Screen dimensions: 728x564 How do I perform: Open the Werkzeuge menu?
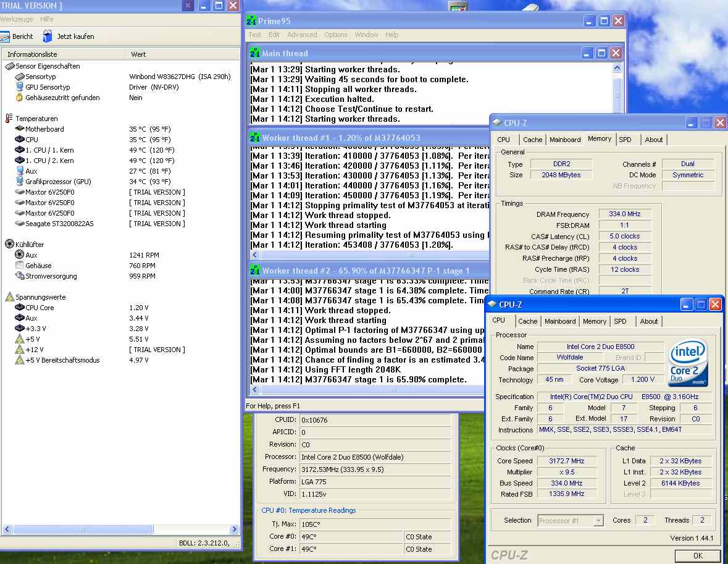[x=17, y=19]
